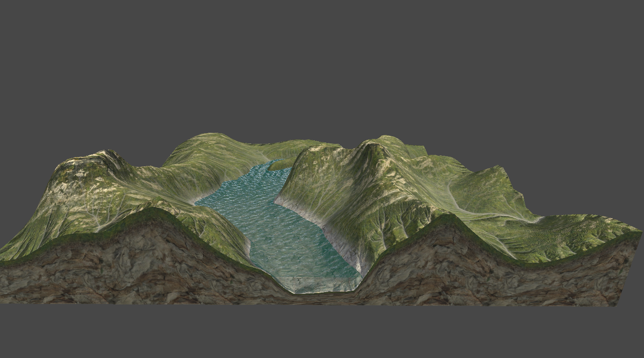The height and width of the screenshot is (358, 644).
Task: Click the empty gray background above terrain
Action: tap(322, 66)
